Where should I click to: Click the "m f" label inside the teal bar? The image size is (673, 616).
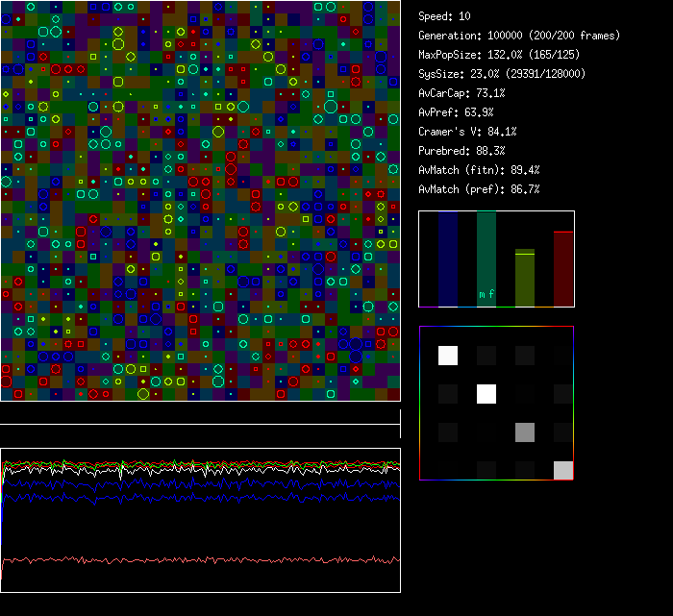487,295
